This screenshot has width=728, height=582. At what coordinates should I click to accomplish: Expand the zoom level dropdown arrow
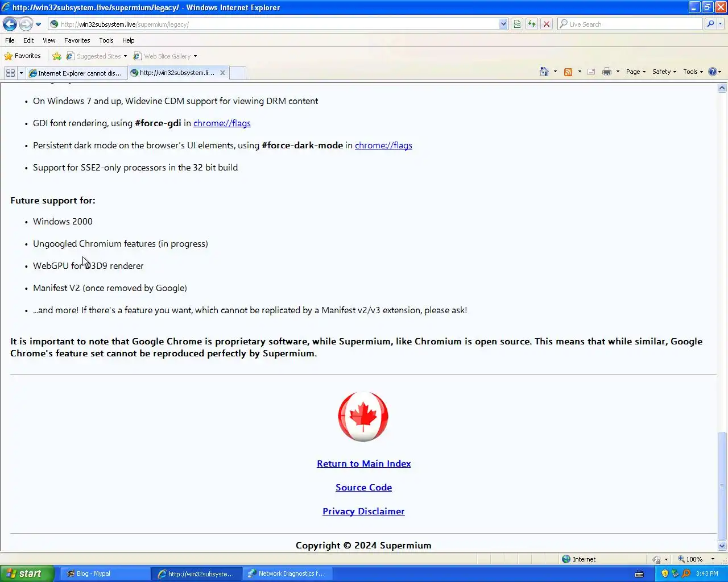pos(713,559)
